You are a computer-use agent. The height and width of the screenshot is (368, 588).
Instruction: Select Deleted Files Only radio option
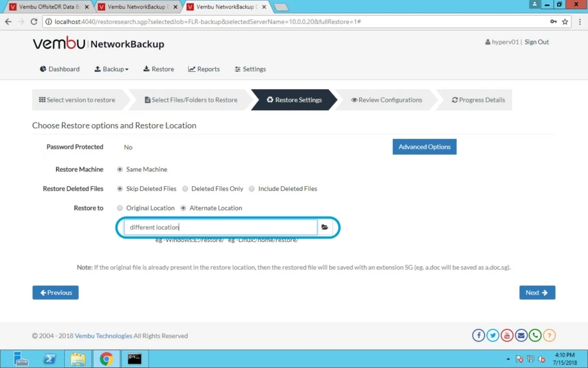[x=212, y=189]
